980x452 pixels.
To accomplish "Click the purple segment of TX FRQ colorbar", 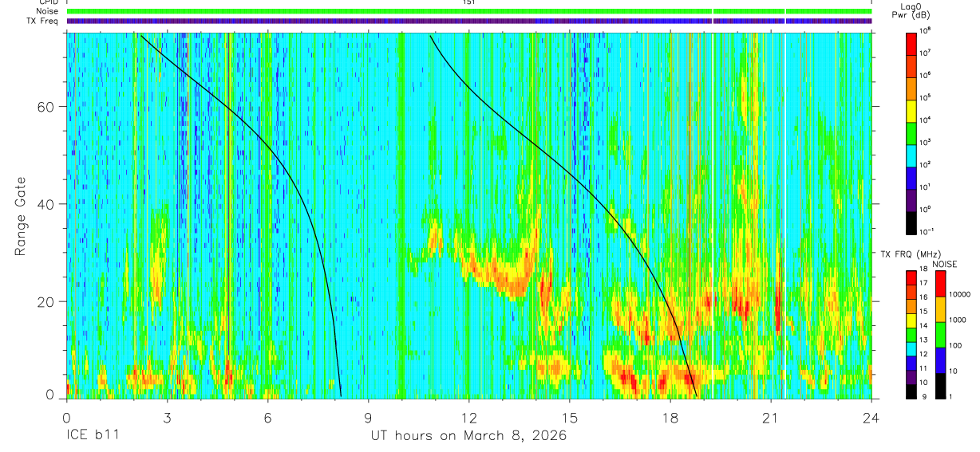I will pos(911,376).
